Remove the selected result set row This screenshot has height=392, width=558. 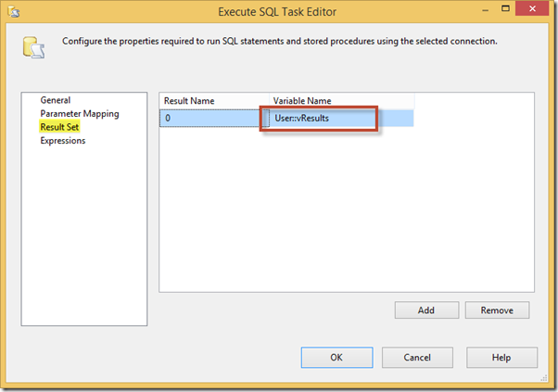[497, 310]
